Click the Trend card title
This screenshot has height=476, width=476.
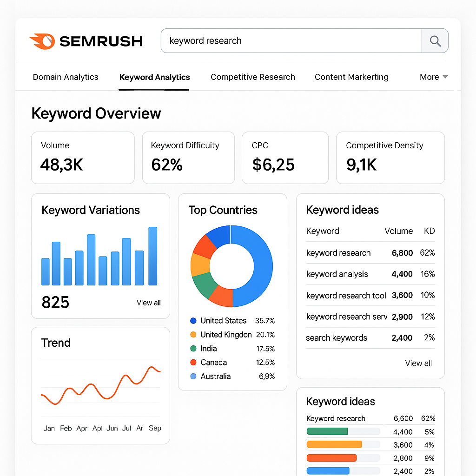point(56,343)
